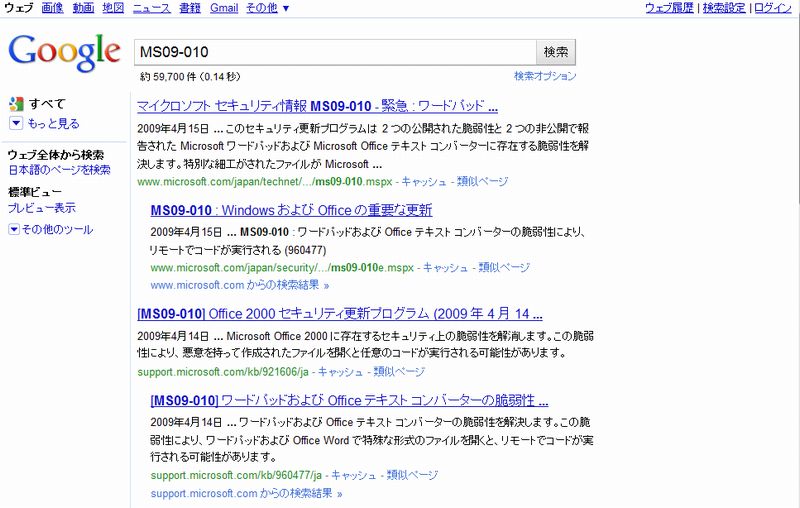Open ニュース in top navigation

(x=152, y=8)
